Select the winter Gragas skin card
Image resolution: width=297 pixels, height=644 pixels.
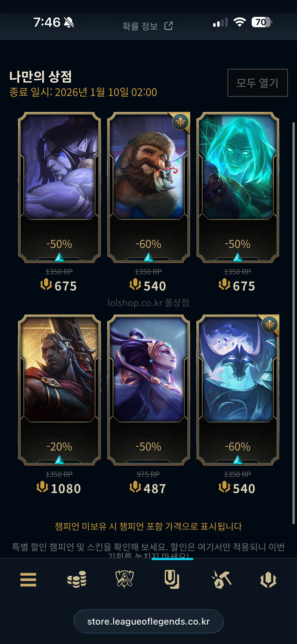[x=149, y=187]
